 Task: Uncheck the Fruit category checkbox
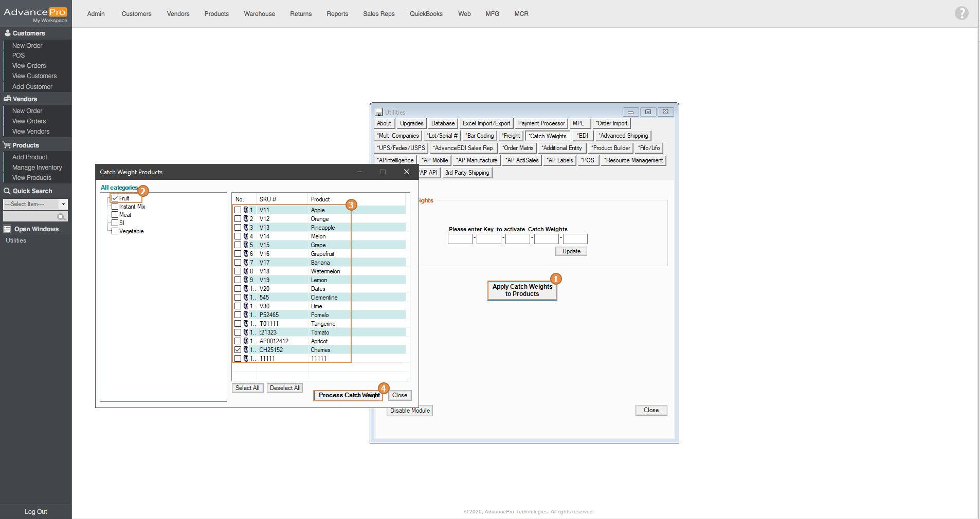click(115, 198)
